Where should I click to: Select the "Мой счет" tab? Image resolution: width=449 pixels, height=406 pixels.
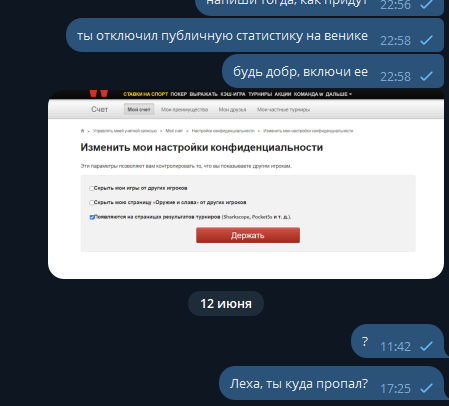(x=139, y=109)
